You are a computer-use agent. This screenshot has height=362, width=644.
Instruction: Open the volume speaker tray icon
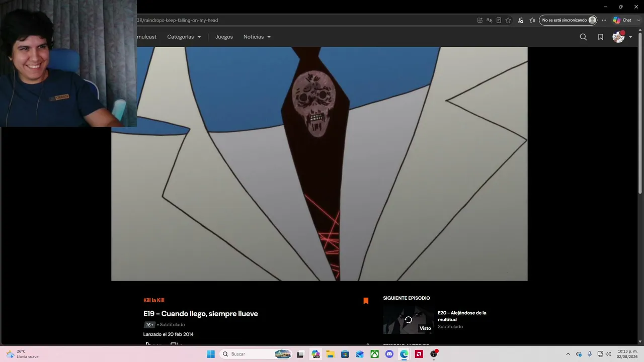click(x=608, y=354)
